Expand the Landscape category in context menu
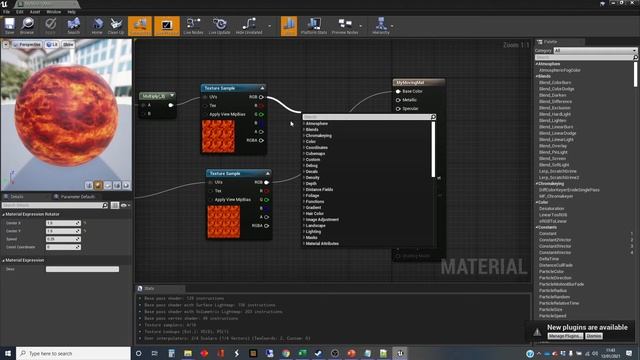The image size is (640, 360). coord(315,226)
